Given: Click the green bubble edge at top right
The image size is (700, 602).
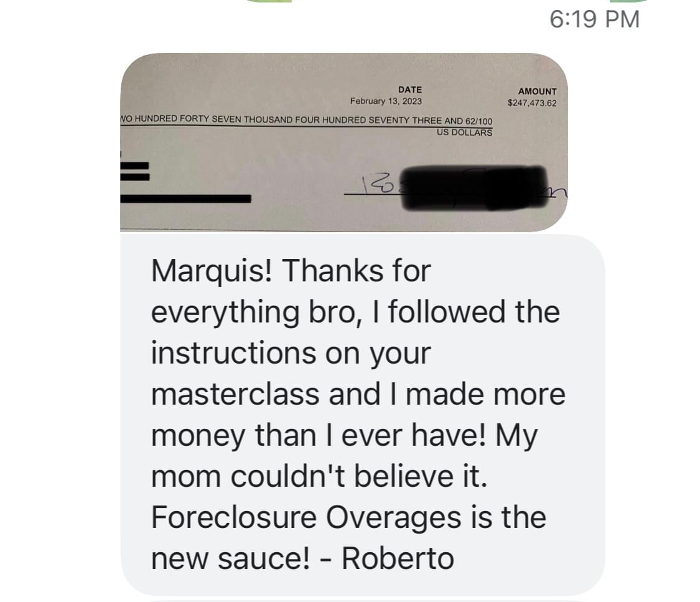Looking at the screenshot, I should pyautogui.click(x=630, y=1).
